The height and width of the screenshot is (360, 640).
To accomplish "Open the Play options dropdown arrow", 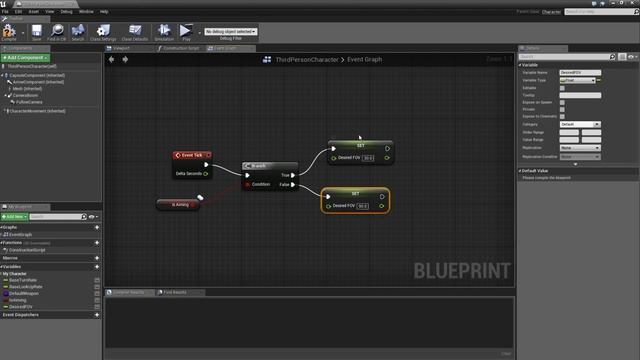I will [200, 33].
